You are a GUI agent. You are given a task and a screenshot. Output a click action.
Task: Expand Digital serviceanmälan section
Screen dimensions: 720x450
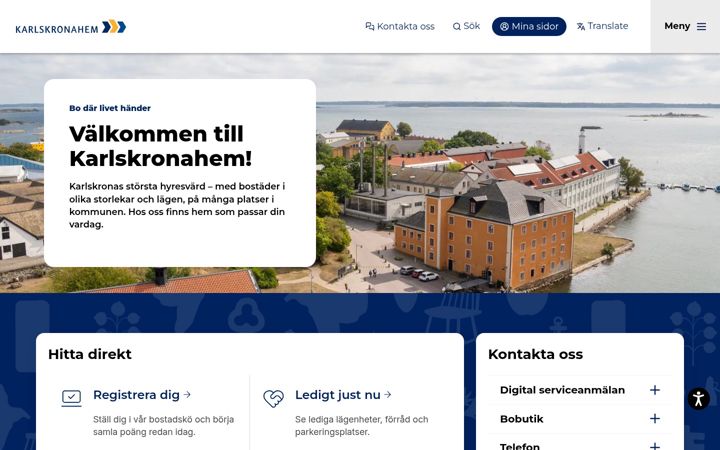click(x=580, y=390)
